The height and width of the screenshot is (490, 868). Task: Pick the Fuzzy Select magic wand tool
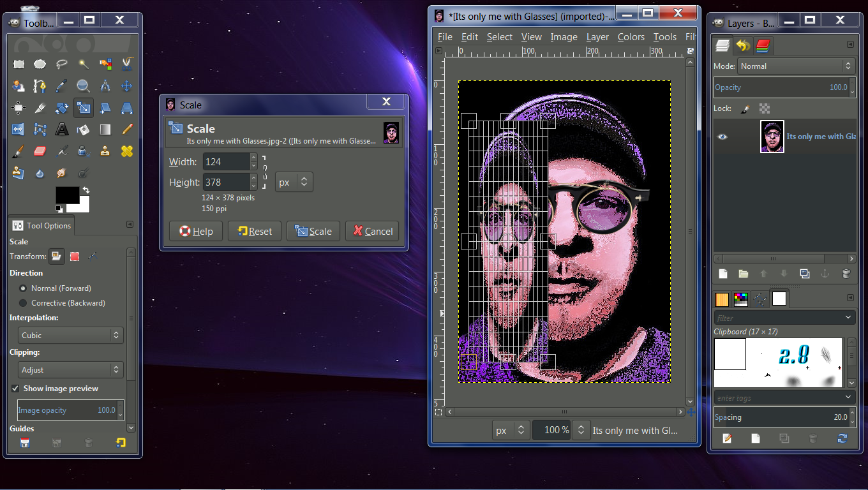(x=84, y=64)
